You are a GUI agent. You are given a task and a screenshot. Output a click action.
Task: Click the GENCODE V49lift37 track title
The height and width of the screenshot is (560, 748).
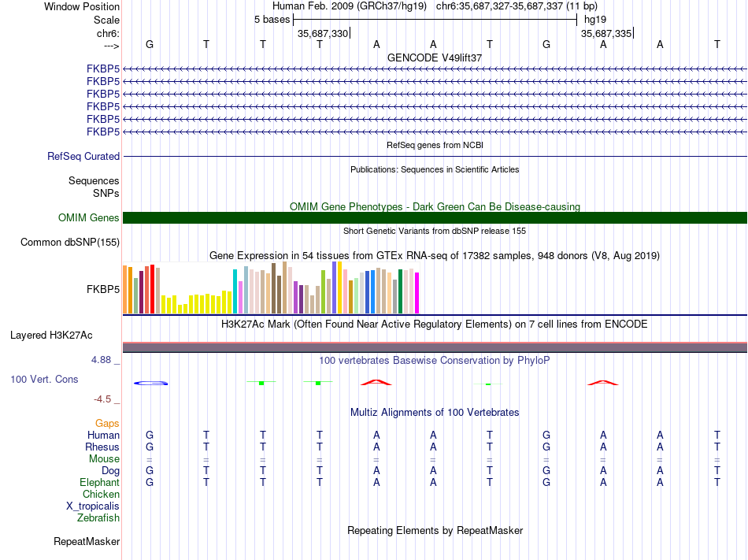tap(435, 57)
